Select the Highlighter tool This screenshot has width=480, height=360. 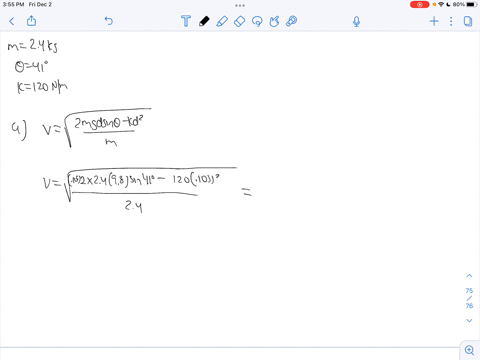coord(222,21)
